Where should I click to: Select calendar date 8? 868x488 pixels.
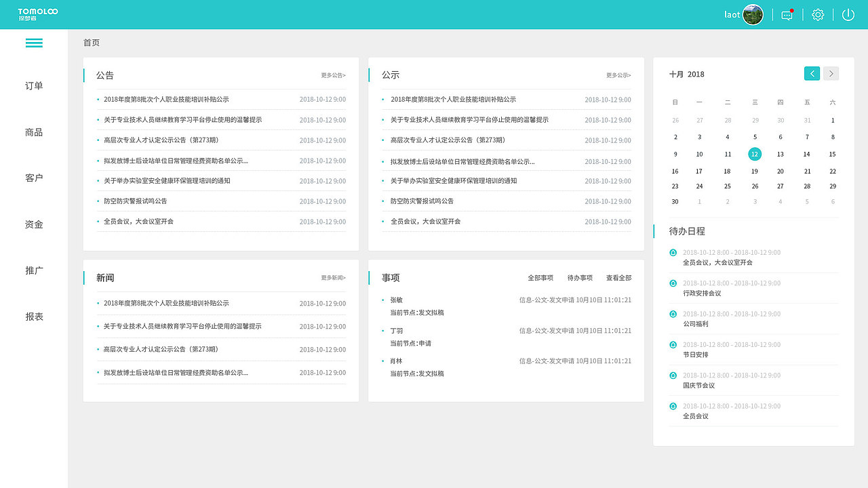coord(833,137)
